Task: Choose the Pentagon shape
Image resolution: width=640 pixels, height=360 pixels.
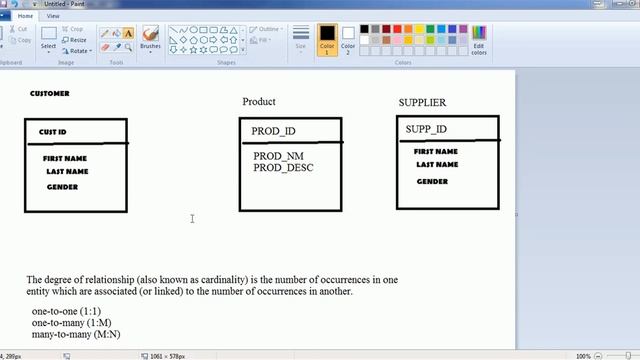Action: coord(193,40)
